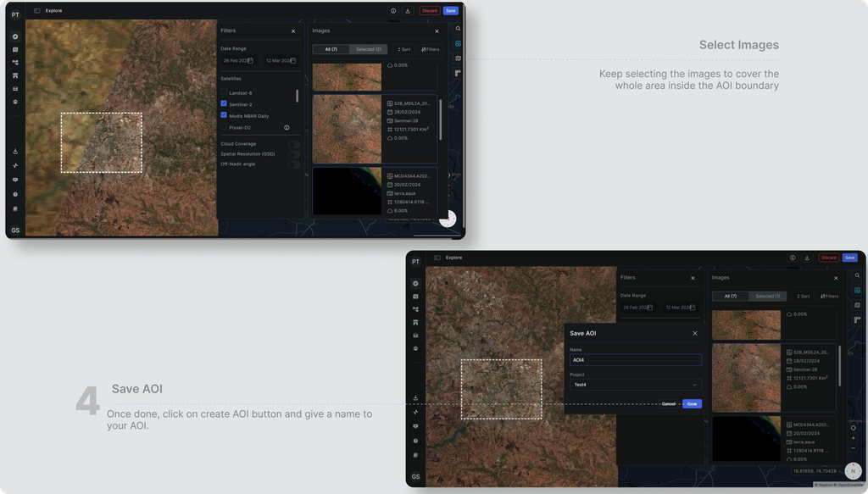Switch to the Selected (1) tab
Viewport: 868px width, 494px height.
pos(768,296)
